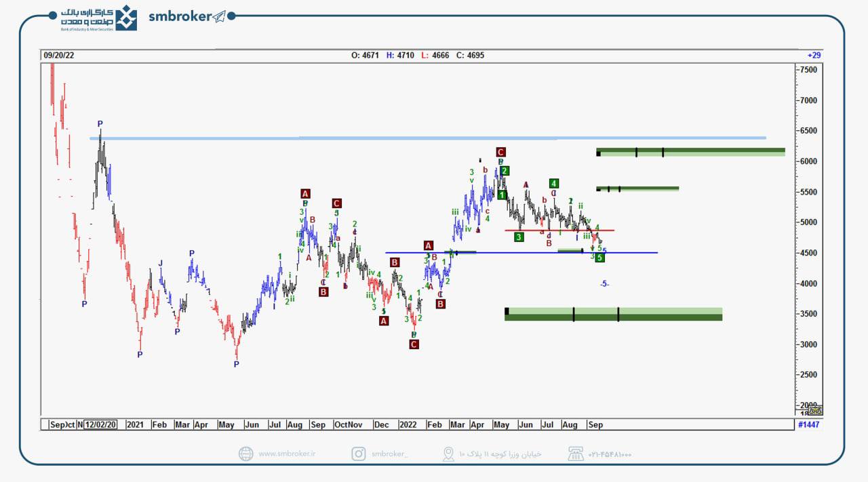
Task: Click the globe icon in the footer
Action: tap(245, 454)
